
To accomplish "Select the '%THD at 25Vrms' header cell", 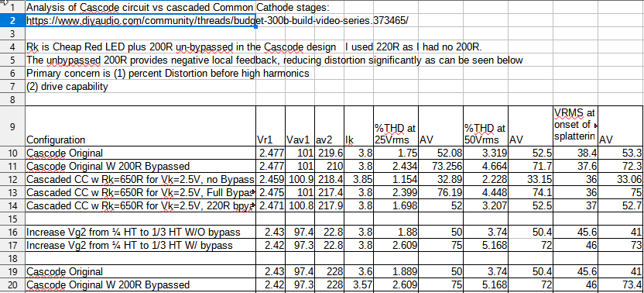I will 396,126.
